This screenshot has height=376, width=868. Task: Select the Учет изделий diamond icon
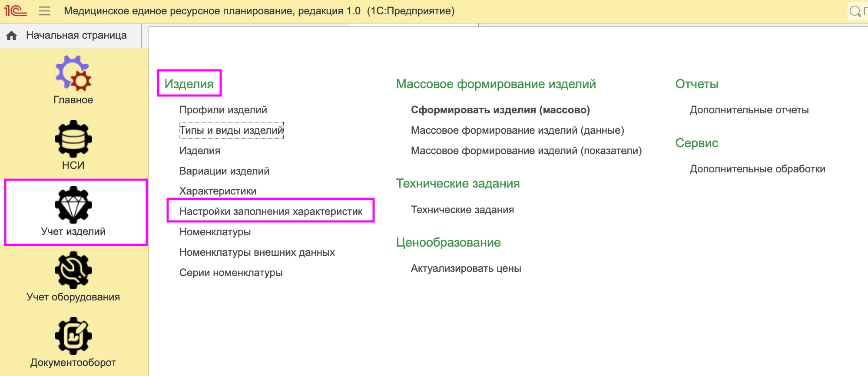click(x=73, y=204)
